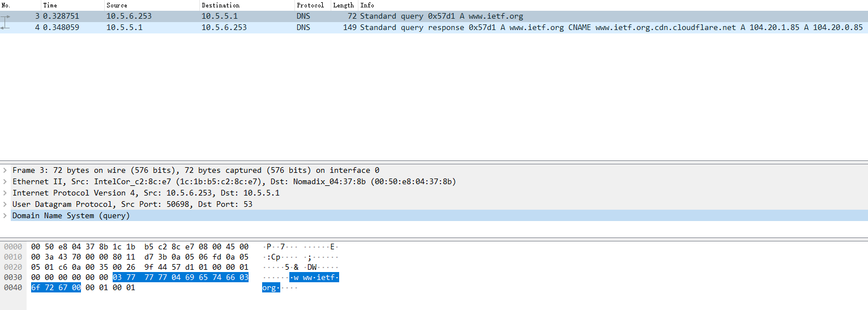Select 'Standard query 0x57d1 A www.ietf.org' info
Screen dimensions: 868x310
[442, 16]
